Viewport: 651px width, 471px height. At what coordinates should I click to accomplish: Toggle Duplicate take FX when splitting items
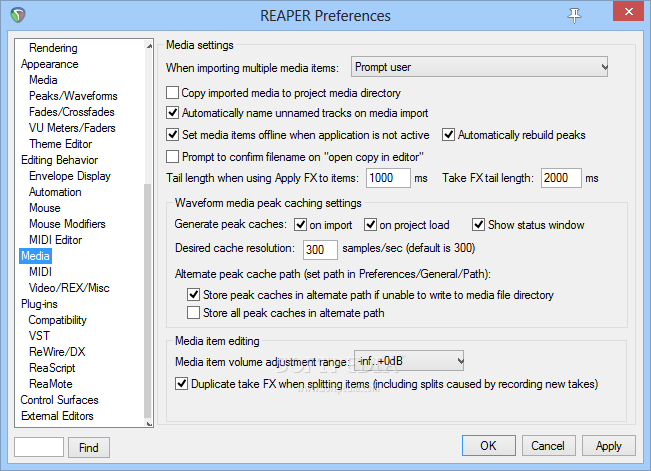(x=181, y=383)
